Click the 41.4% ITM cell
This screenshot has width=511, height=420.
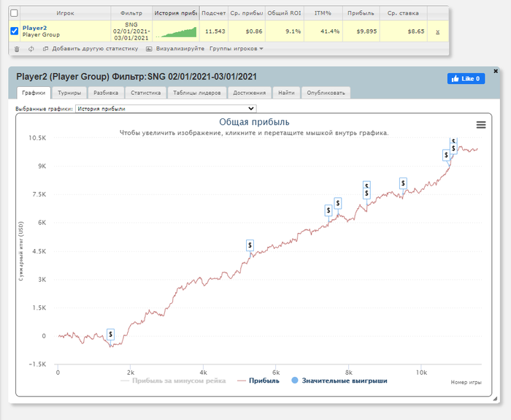pyautogui.click(x=323, y=31)
